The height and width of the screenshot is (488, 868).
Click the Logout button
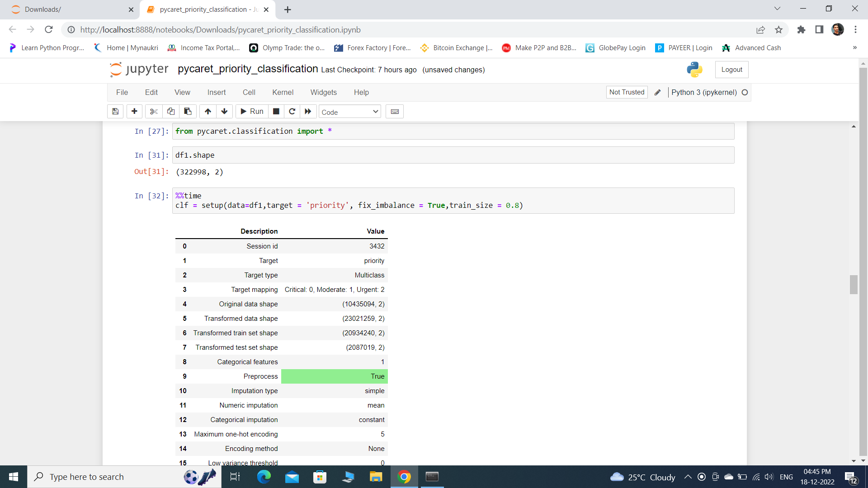[731, 69]
